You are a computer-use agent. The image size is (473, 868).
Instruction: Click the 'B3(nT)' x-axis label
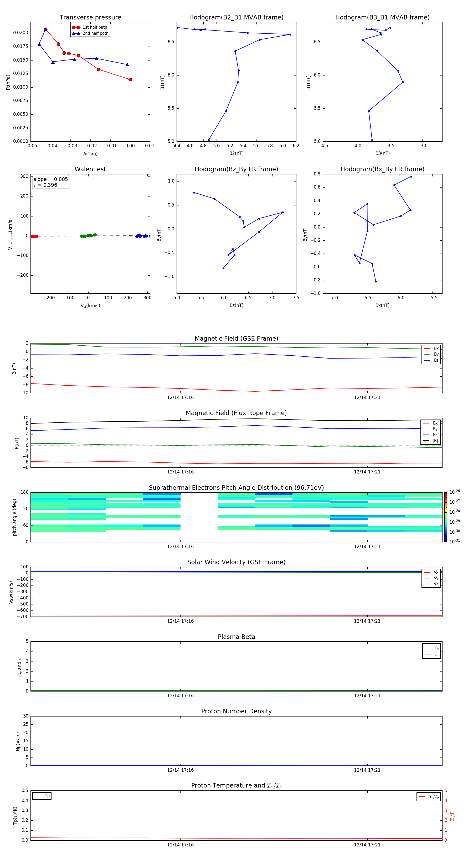pos(382,153)
